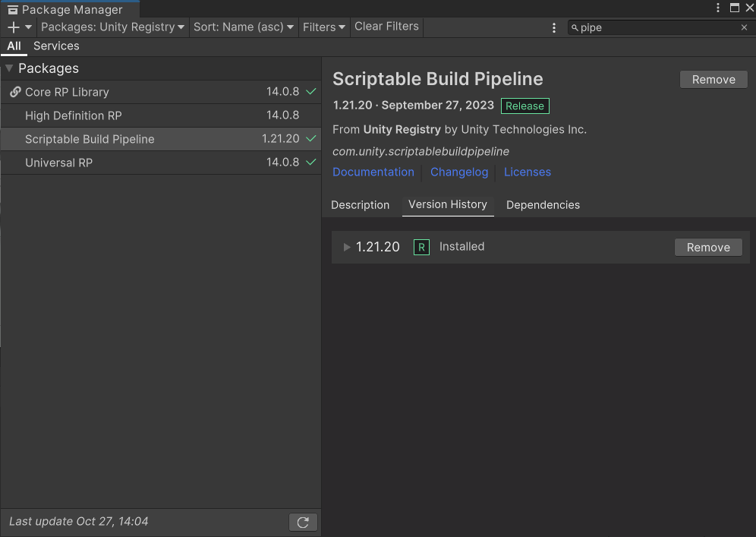Close the Package Manager window

click(750, 8)
